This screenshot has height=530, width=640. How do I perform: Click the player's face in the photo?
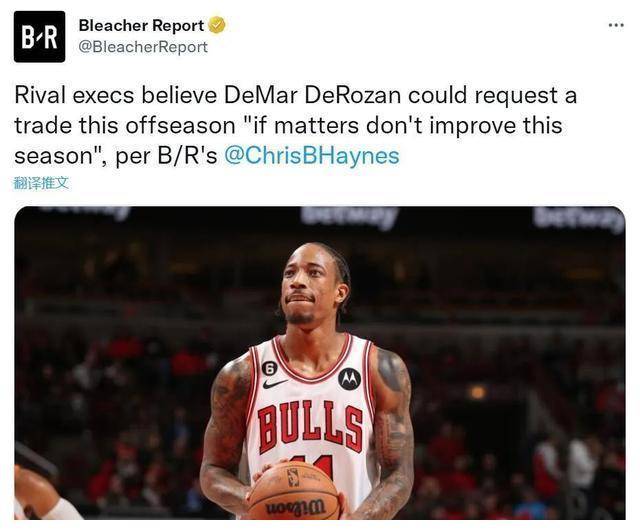pos(311,285)
